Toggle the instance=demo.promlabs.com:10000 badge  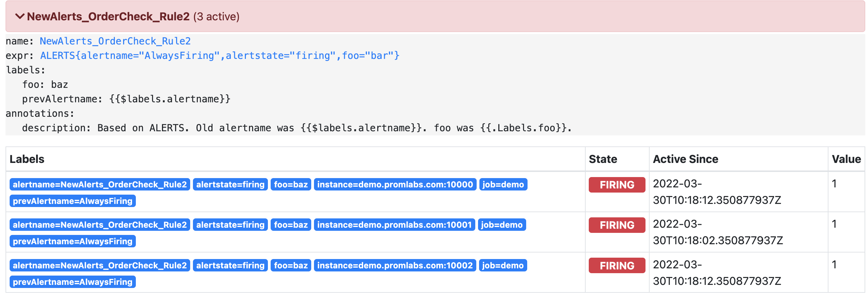pos(394,185)
